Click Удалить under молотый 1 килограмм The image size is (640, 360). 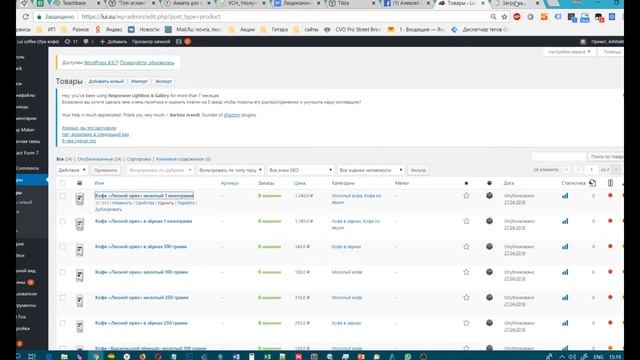click(x=165, y=203)
